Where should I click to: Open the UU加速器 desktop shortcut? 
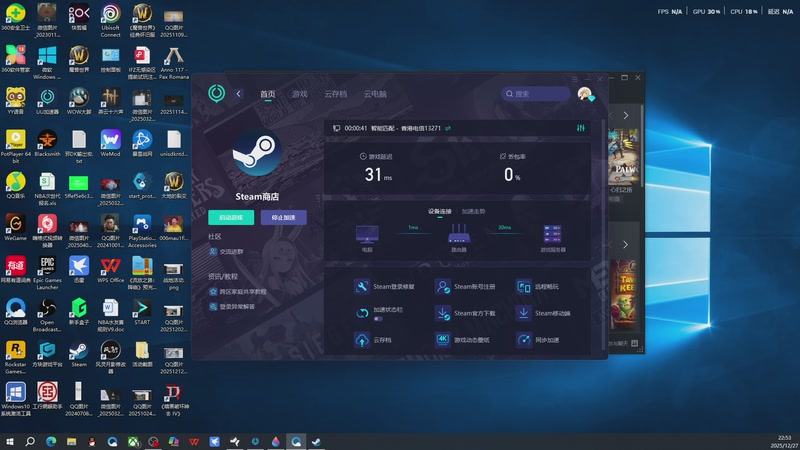[x=47, y=102]
